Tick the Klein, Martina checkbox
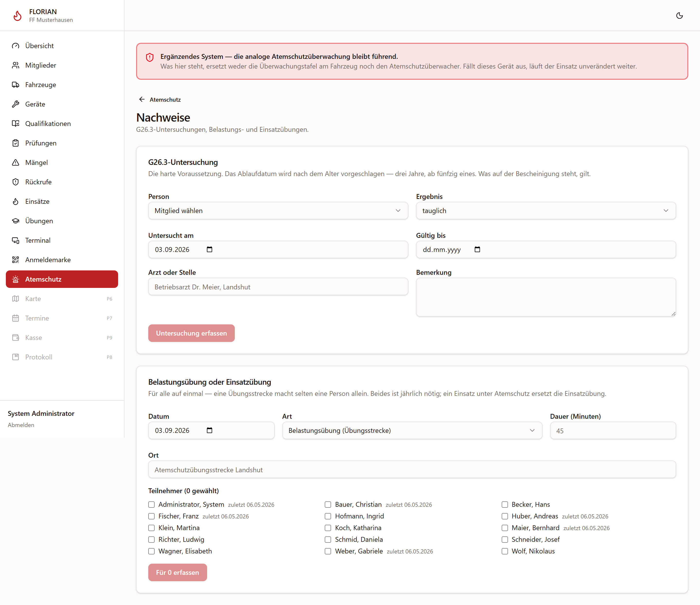The width and height of the screenshot is (700, 605). click(151, 528)
